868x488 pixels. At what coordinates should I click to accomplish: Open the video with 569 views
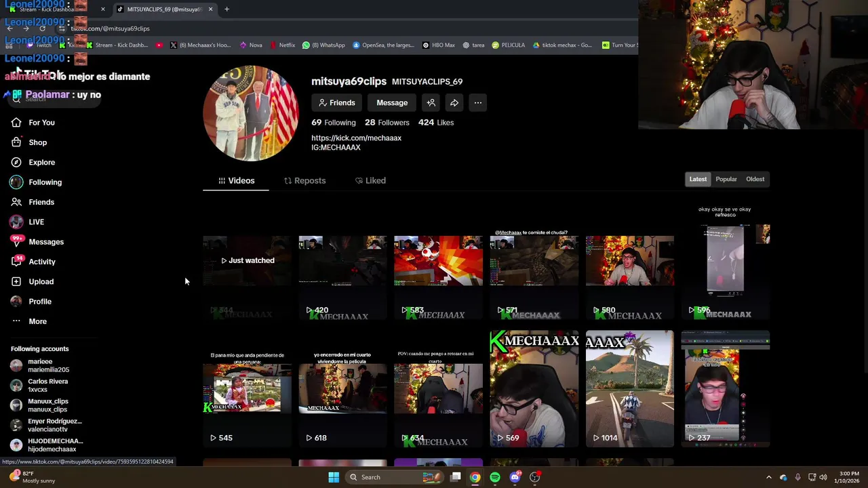click(534, 389)
